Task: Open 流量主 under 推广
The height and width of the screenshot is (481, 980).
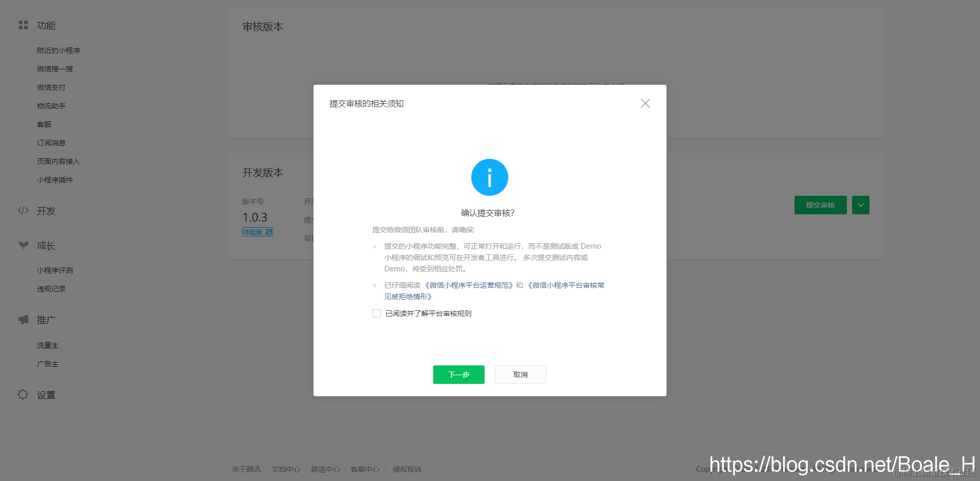Action: 48,345
